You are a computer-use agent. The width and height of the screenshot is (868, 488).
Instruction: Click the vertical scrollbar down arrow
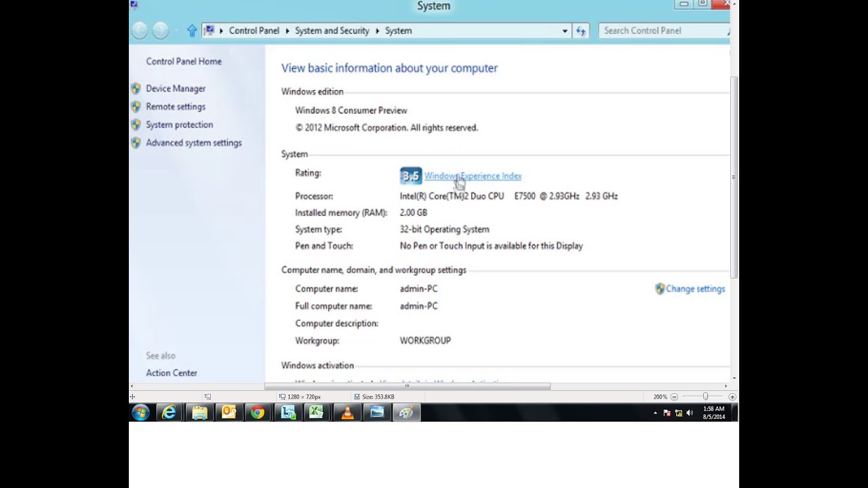734,378
